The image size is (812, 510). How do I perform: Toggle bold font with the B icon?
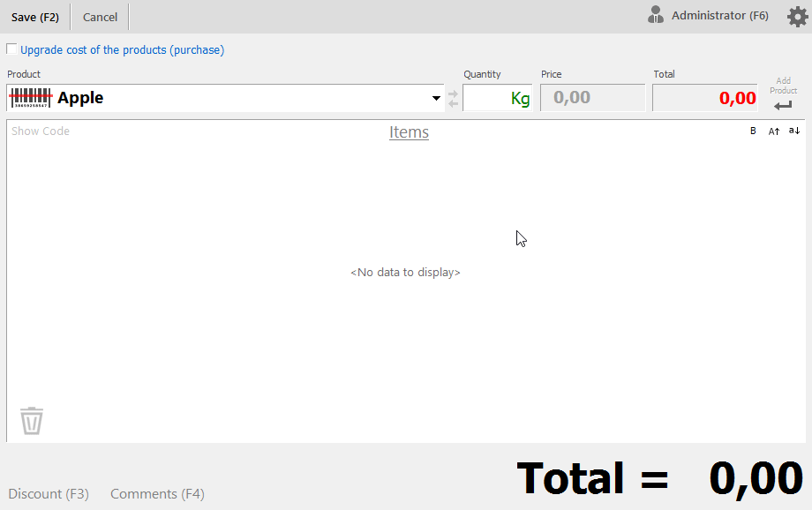tap(753, 131)
